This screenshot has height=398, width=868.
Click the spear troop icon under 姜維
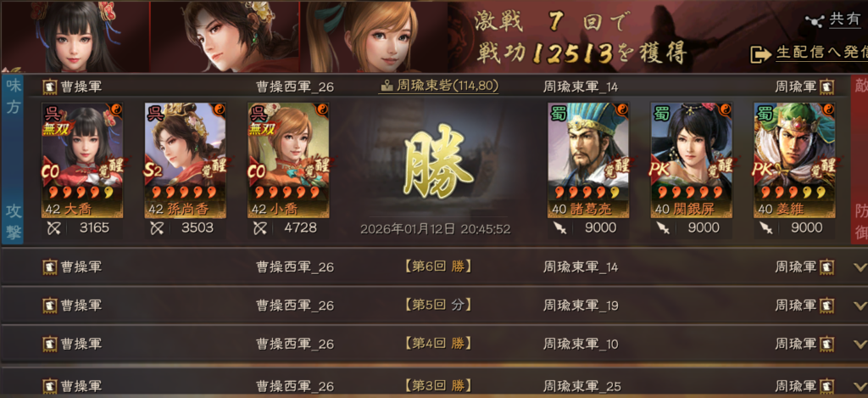[765, 227]
